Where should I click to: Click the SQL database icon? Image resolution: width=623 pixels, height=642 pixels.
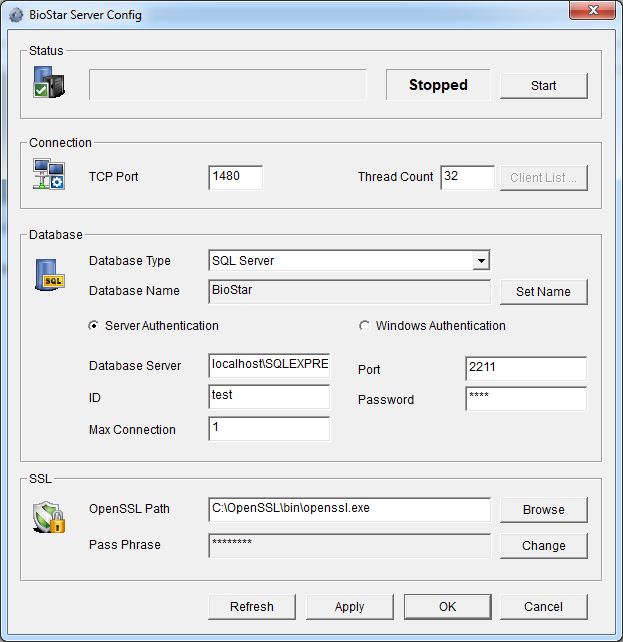click(x=48, y=274)
